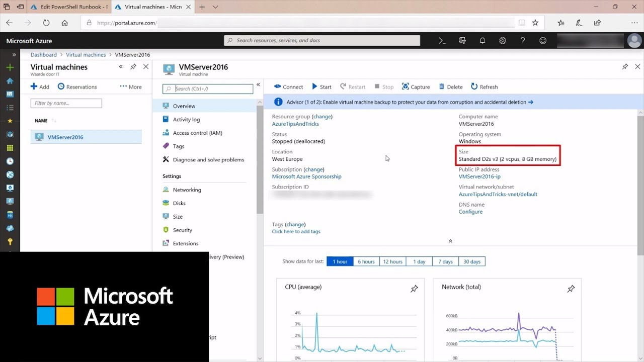
Task: Click the feedback smiley icon
Action: click(x=543, y=41)
